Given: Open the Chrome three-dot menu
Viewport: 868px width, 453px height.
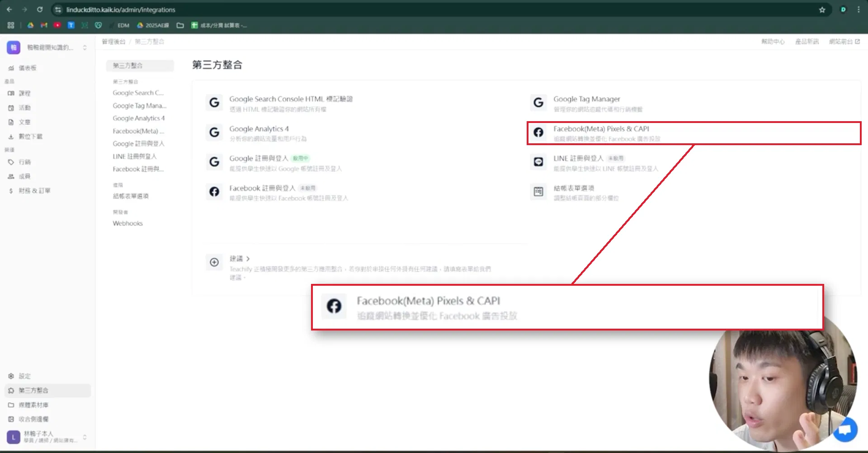Looking at the screenshot, I should pos(859,9).
